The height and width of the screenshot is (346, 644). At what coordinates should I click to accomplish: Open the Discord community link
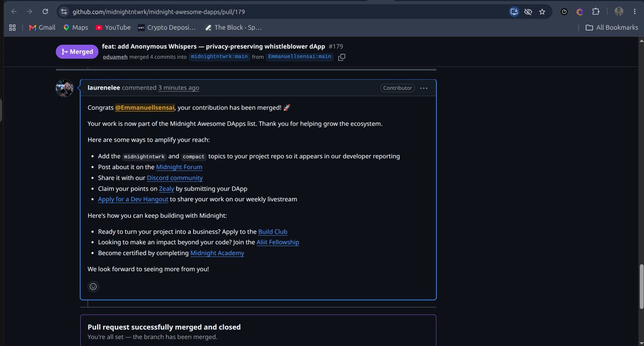[175, 178]
